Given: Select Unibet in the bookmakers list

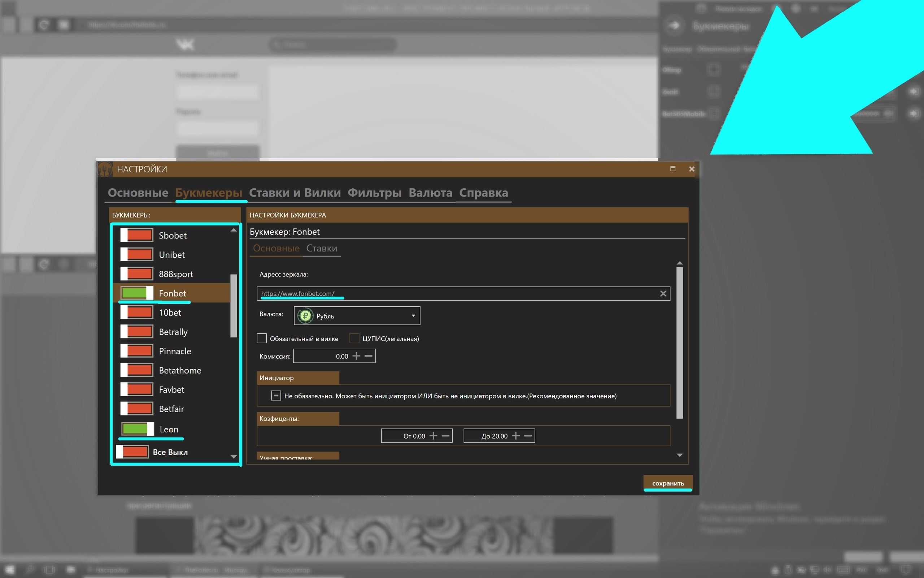Looking at the screenshot, I should tap(172, 255).
